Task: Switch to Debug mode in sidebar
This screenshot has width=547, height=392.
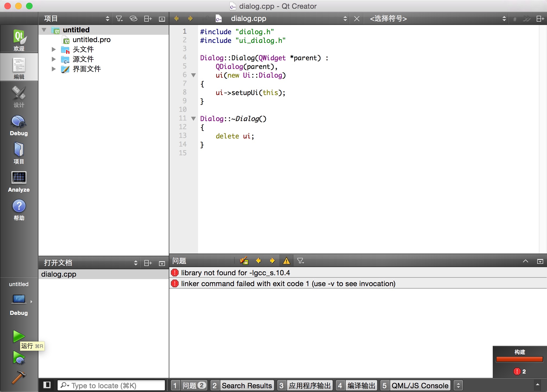Action: pyautogui.click(x=19, y=125)
